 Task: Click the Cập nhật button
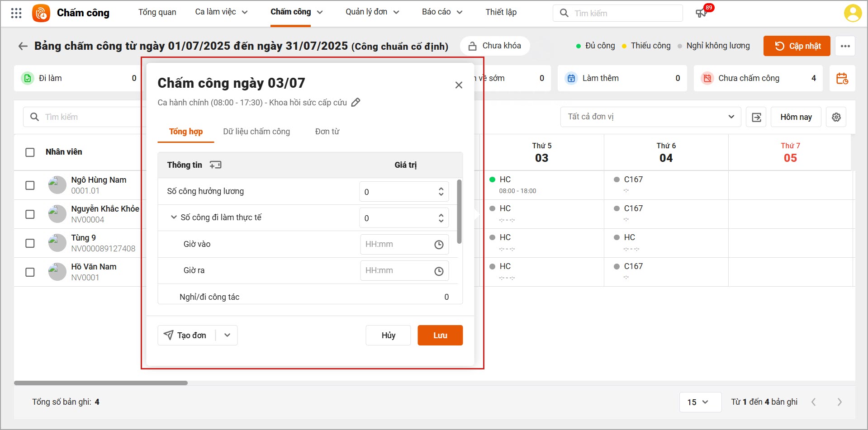coord(797,46)
